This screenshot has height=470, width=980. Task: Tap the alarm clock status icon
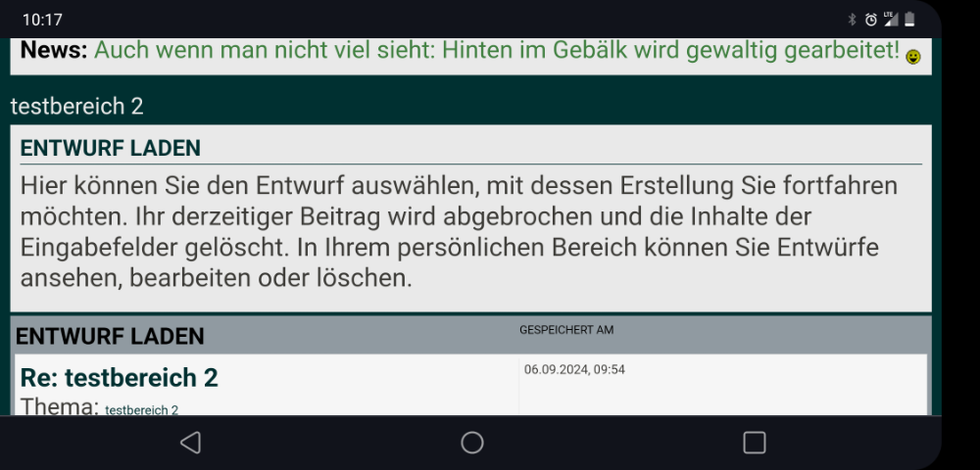(870, 20)
